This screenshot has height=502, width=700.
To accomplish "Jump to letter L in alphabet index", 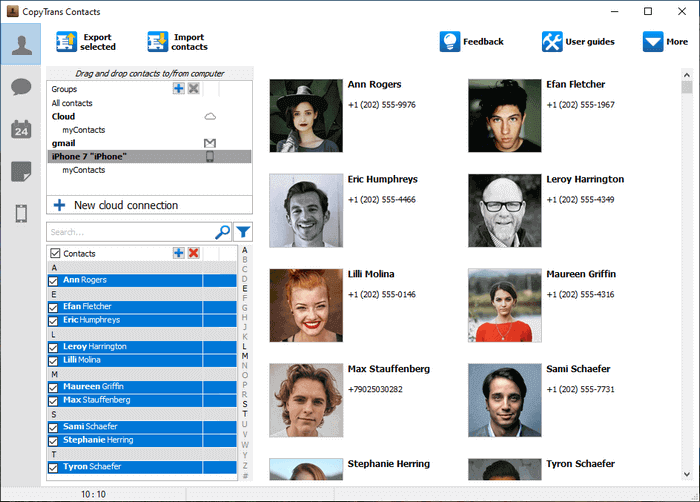I will pyautogui.click(x=245, y=346).
